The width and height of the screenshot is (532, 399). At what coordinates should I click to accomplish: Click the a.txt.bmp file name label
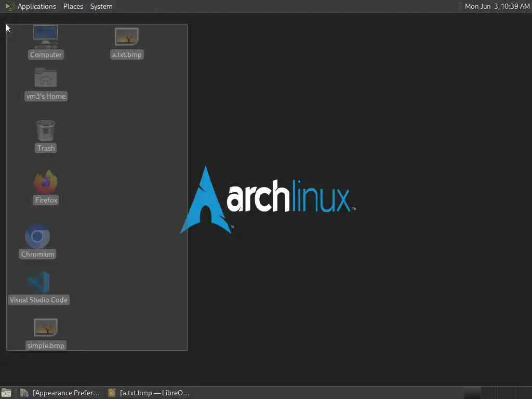(127, 55)
